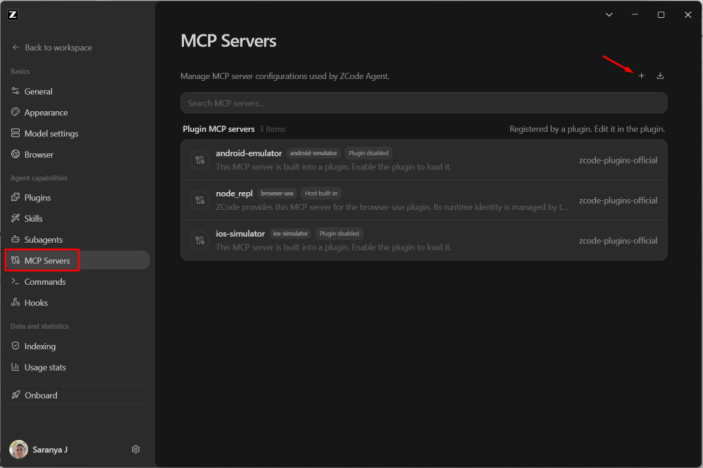This screenshot has width=703, height=468.
Task: Click the android-emulator server icon
Action: [200, 160]
